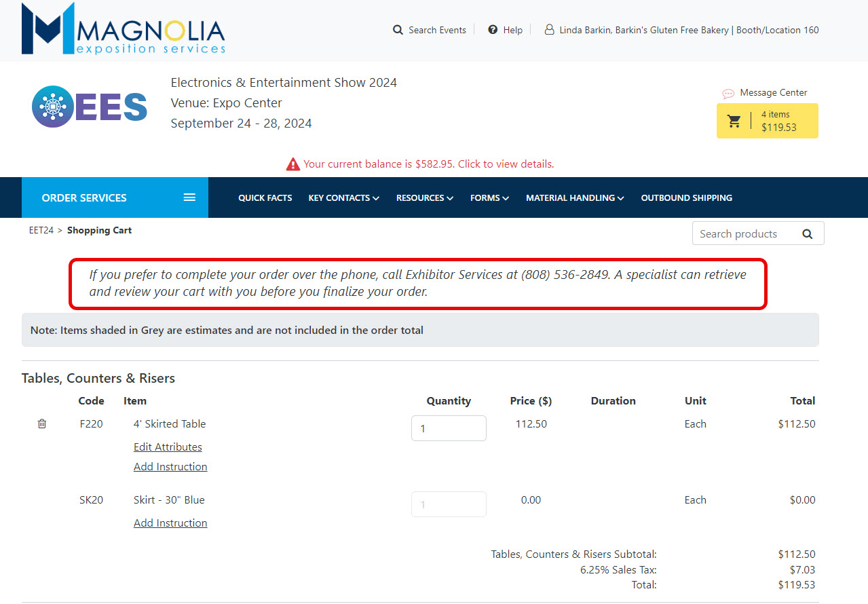Click the EES show logo
The width and height of the screenshot is (868, 604).
pos(90,107)
